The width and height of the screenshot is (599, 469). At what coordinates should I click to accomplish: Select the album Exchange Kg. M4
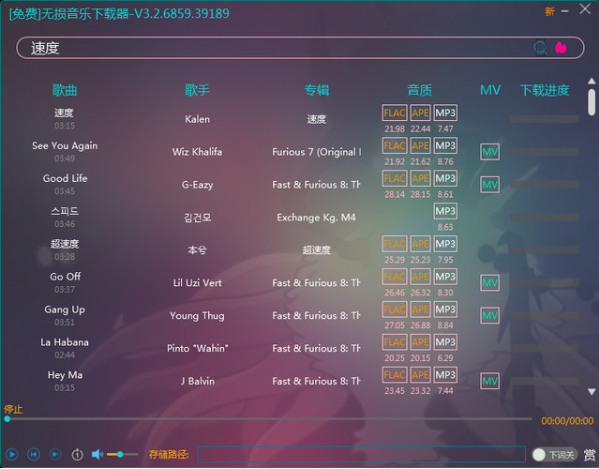pyautogui.click(x=316, y=218)
